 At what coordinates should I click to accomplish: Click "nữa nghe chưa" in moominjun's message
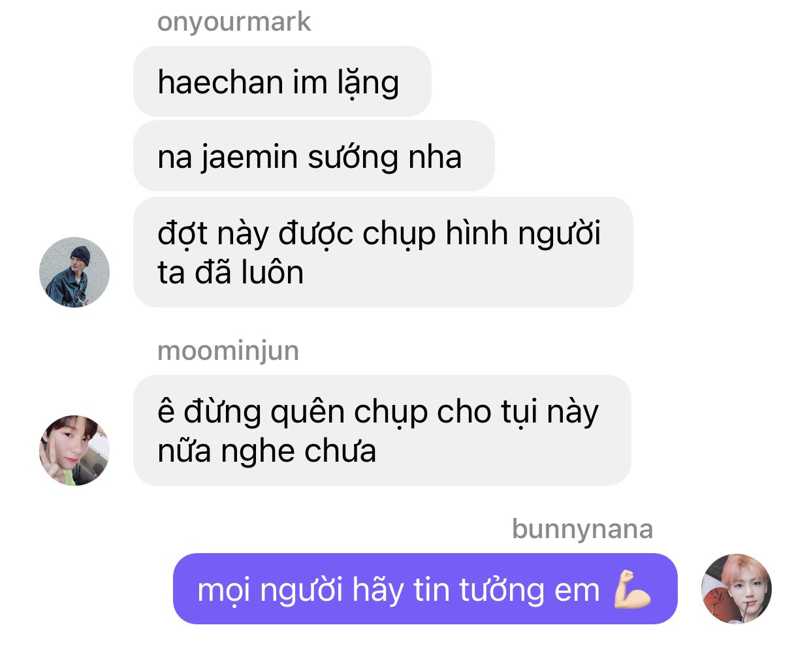pyautogui.click(x=266, y=451)
